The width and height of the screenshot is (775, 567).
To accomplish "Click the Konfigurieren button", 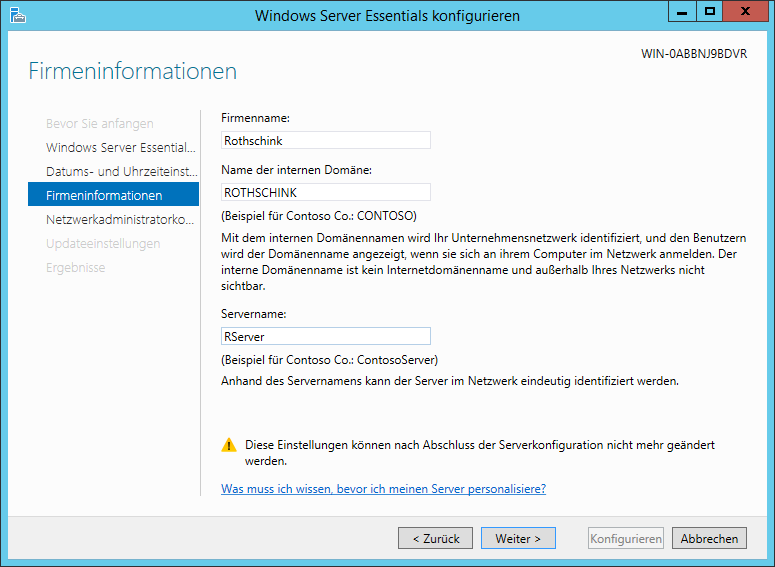I will (x=626, y=538).
